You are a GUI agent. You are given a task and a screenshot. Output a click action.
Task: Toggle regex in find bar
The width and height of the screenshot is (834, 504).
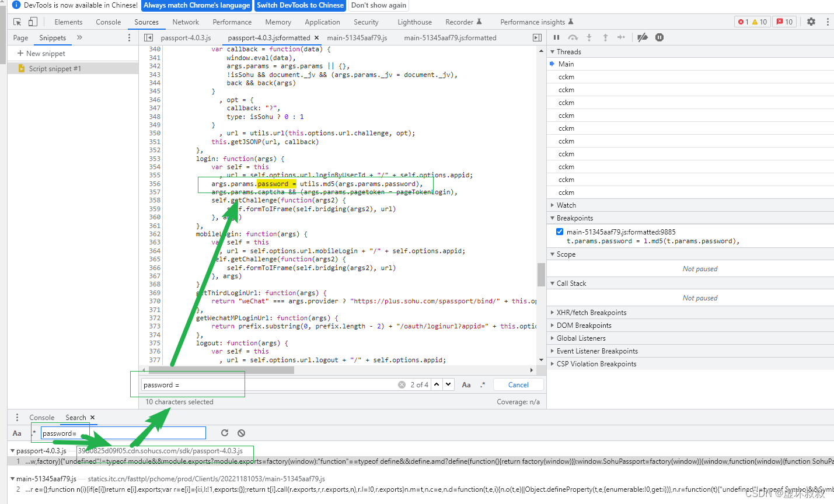click(483, 384)
